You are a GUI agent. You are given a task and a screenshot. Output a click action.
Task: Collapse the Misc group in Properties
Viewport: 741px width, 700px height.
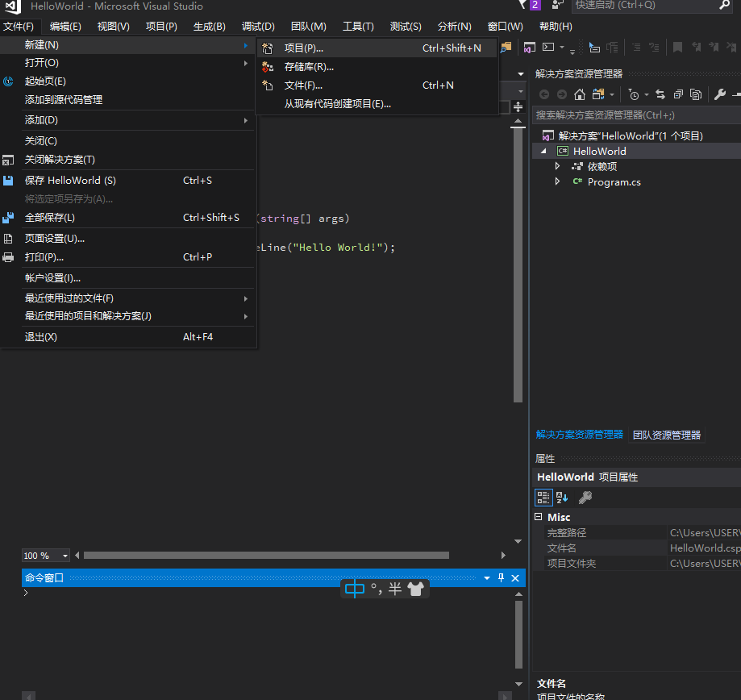[538, 517]
